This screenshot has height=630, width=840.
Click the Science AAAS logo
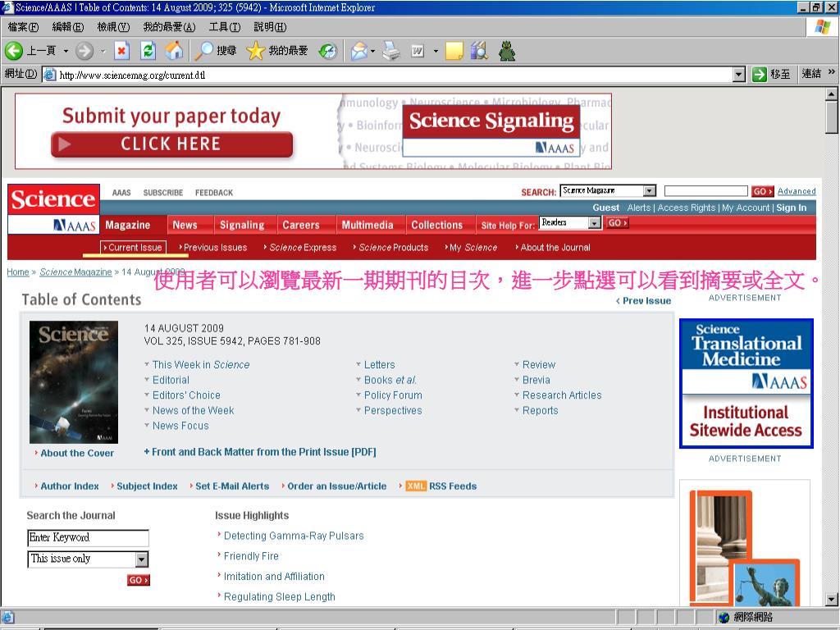[x=53, y=209]
